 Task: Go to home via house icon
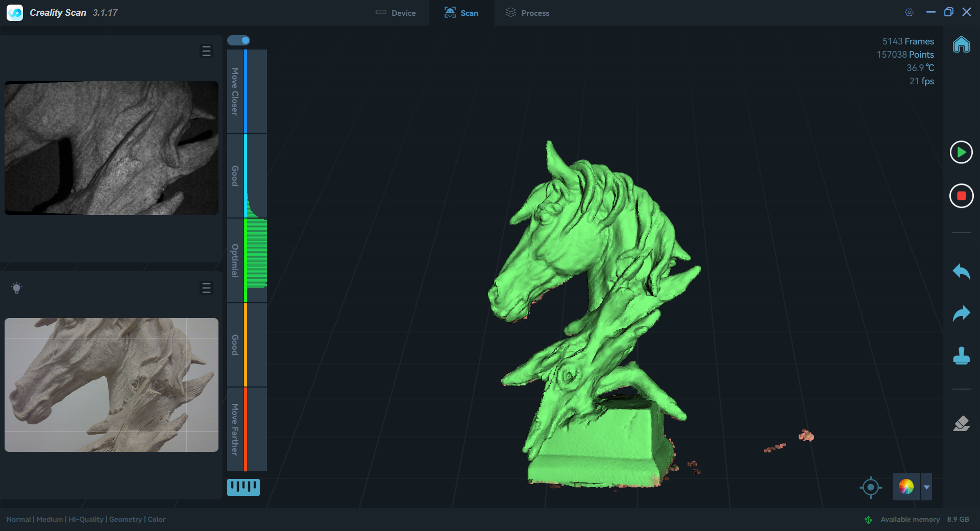pyautogui.click(x=962, y=44)
